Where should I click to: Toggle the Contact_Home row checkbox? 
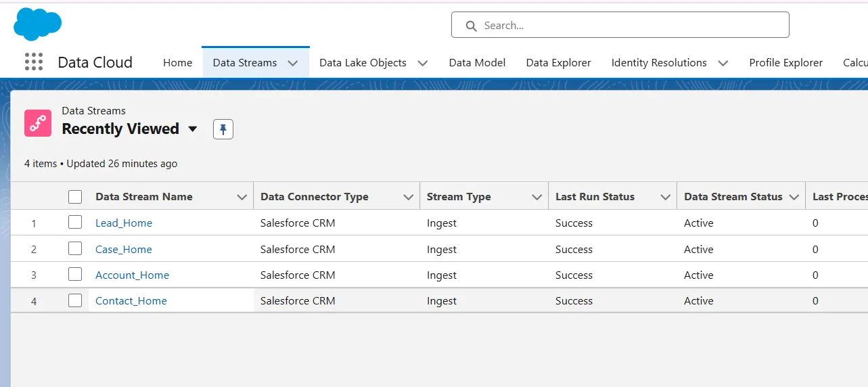pos(75,300)
